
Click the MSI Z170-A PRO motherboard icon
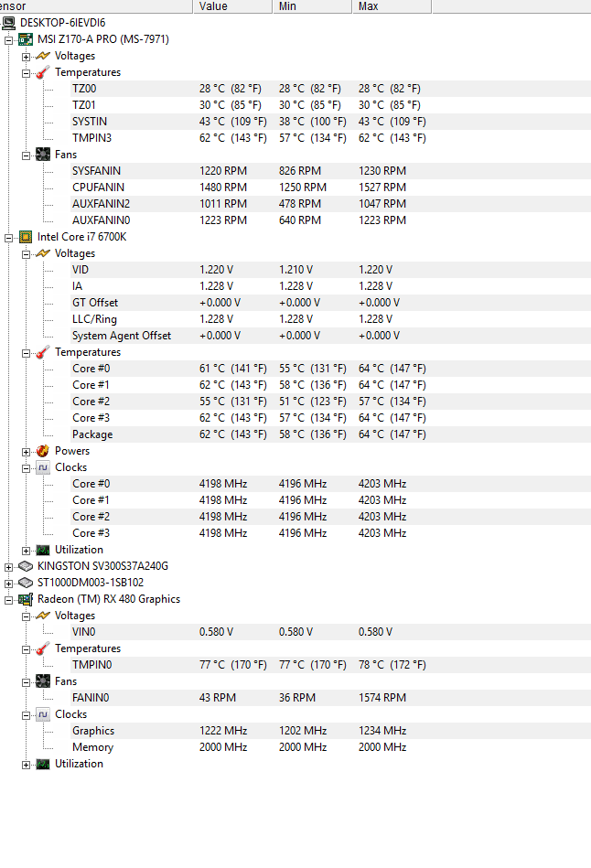pos(26,40)
